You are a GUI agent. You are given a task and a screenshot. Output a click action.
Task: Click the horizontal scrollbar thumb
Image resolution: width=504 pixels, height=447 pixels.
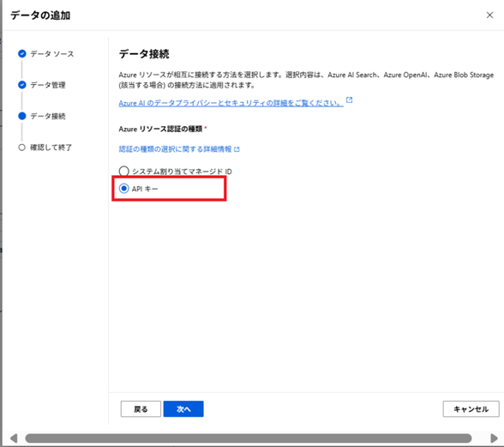[x=249, y=438]
